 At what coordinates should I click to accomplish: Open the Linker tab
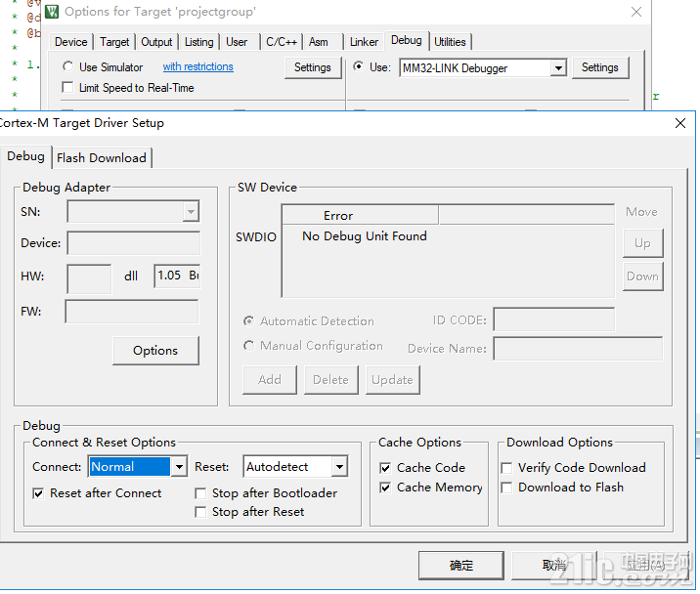pyautogui.click(x=364, y=42)
